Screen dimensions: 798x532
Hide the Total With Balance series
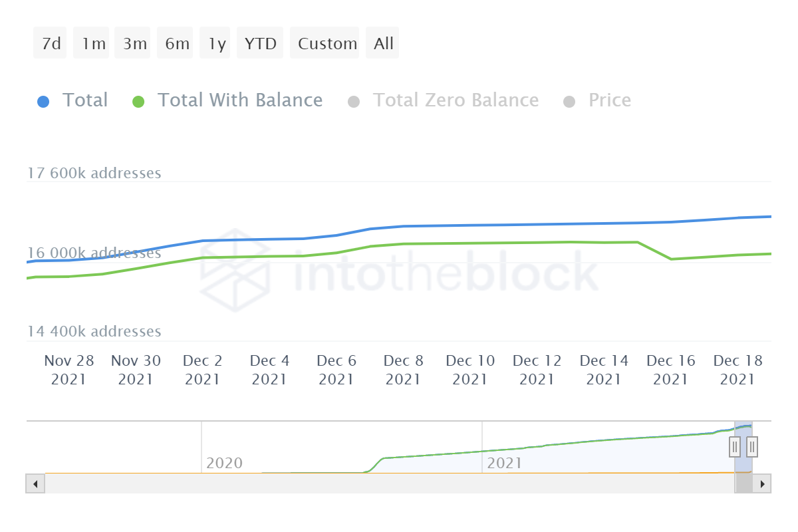pyautogui.click(x=239, y=100)
